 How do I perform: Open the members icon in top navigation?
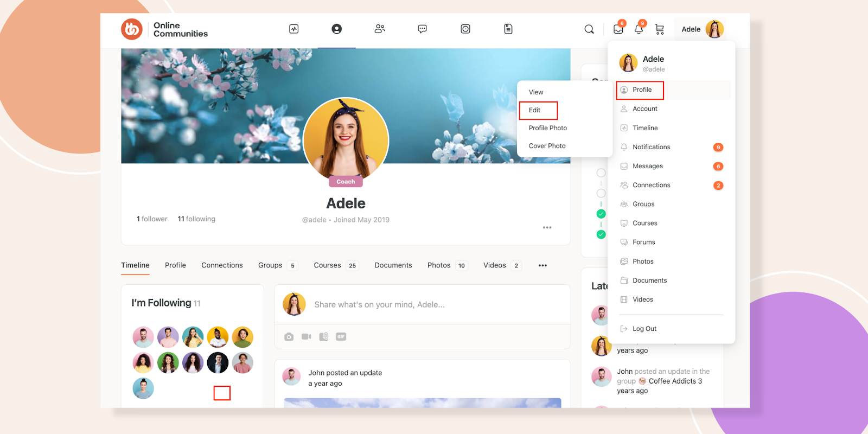click(380, 29)
